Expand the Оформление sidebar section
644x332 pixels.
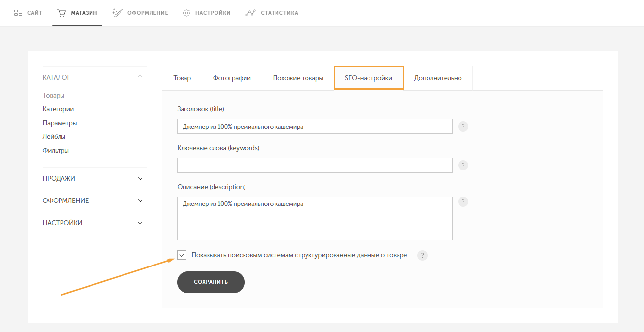point(140,201)
